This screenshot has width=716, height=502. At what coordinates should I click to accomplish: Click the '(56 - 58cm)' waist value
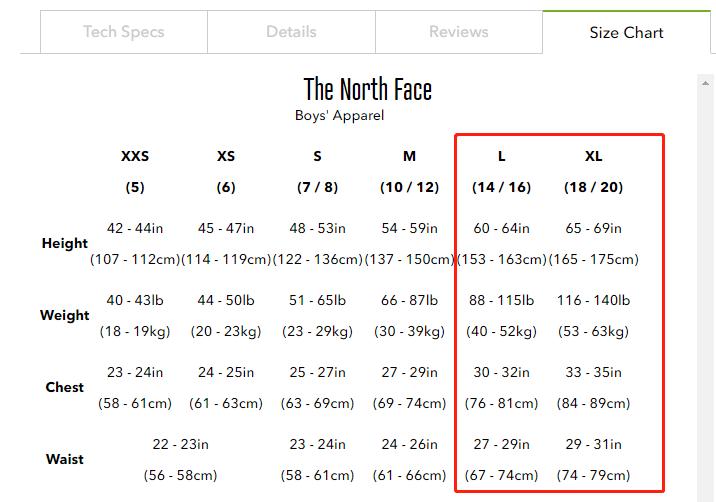(180, 476)
